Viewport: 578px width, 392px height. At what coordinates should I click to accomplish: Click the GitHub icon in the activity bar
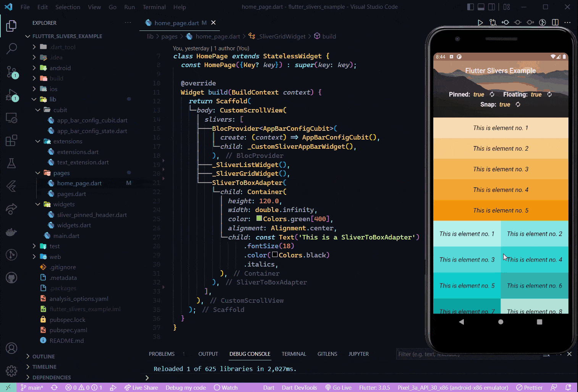[x=11, y=278]
